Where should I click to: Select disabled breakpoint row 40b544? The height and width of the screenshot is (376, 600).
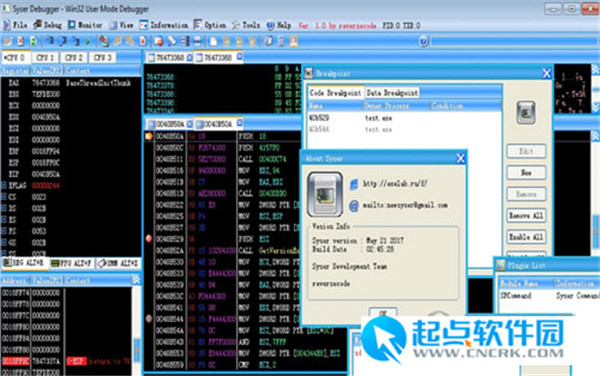pyautogui.click(x=405, y=129)
